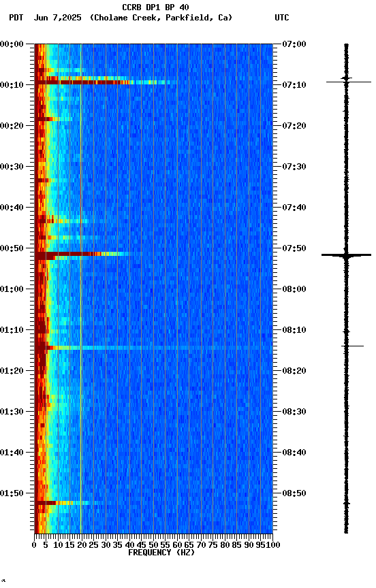This screenshot has width=376, height=588.
Task: Click the 30 Hz frequency tick label
Action: [106, 545]
